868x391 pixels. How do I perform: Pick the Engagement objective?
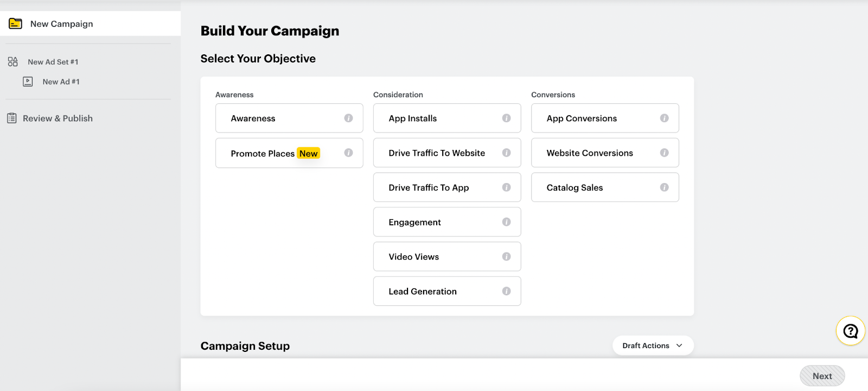click(447, 222)
